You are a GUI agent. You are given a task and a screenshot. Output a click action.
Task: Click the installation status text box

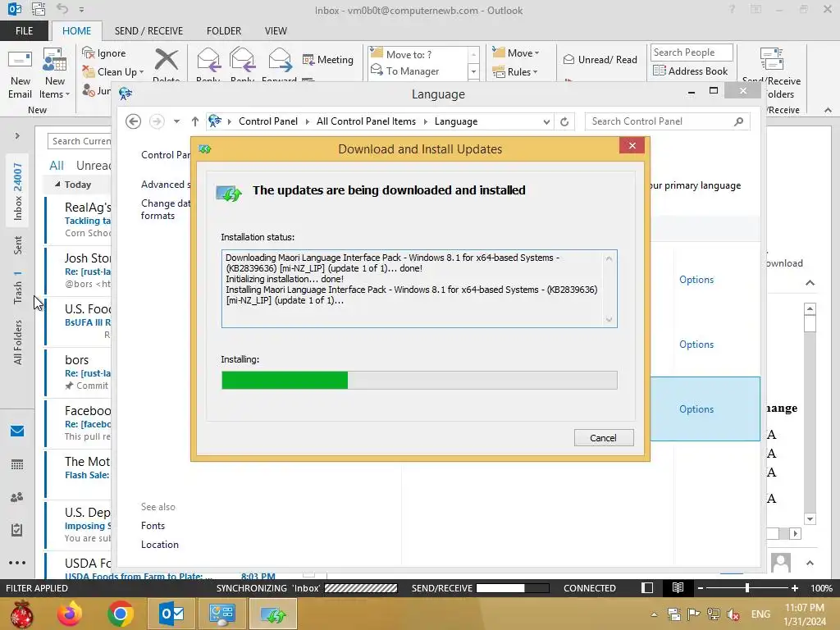coord(419,289)
